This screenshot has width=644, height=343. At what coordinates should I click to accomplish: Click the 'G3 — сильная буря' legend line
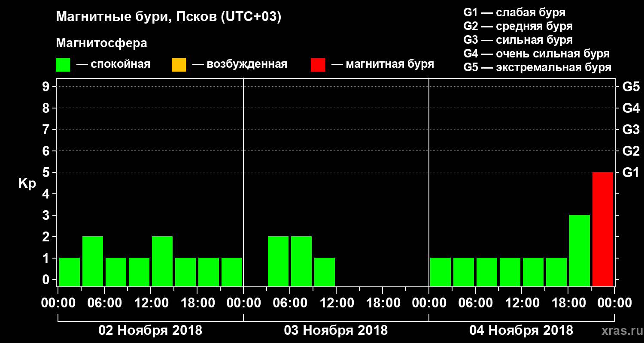tap(518, 40)
